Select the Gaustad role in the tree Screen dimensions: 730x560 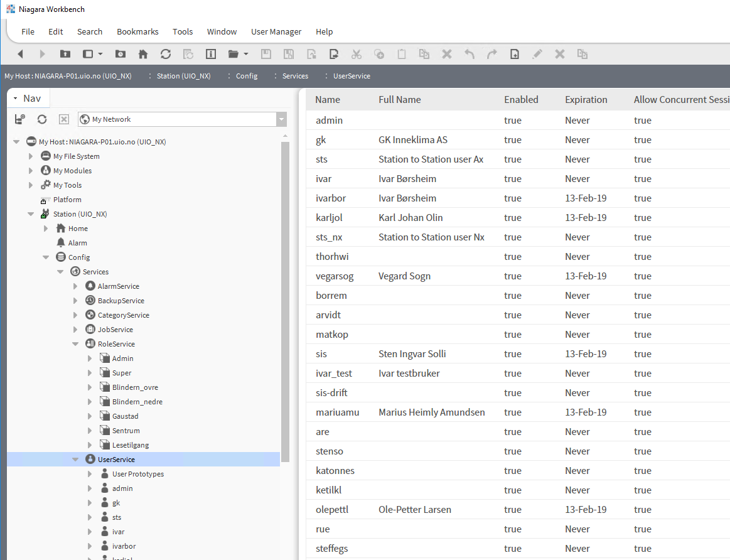(x=126, y=416)
